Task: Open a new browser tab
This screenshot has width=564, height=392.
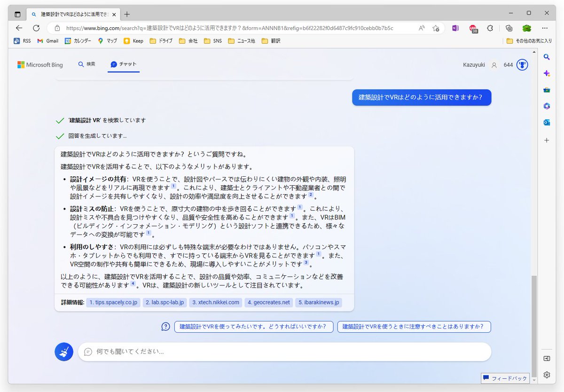Action: click(127, 14)
